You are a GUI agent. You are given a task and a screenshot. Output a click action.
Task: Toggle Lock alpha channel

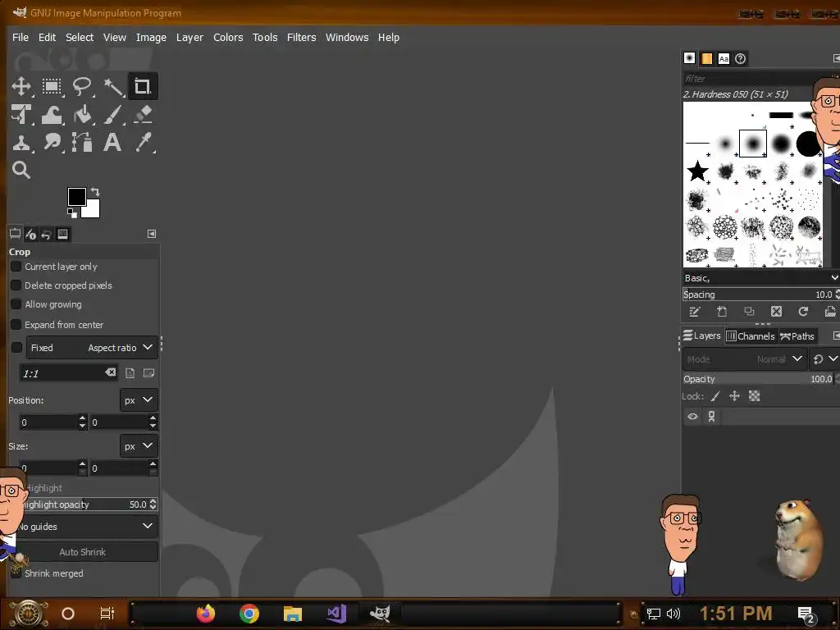[x=755, y=396]
